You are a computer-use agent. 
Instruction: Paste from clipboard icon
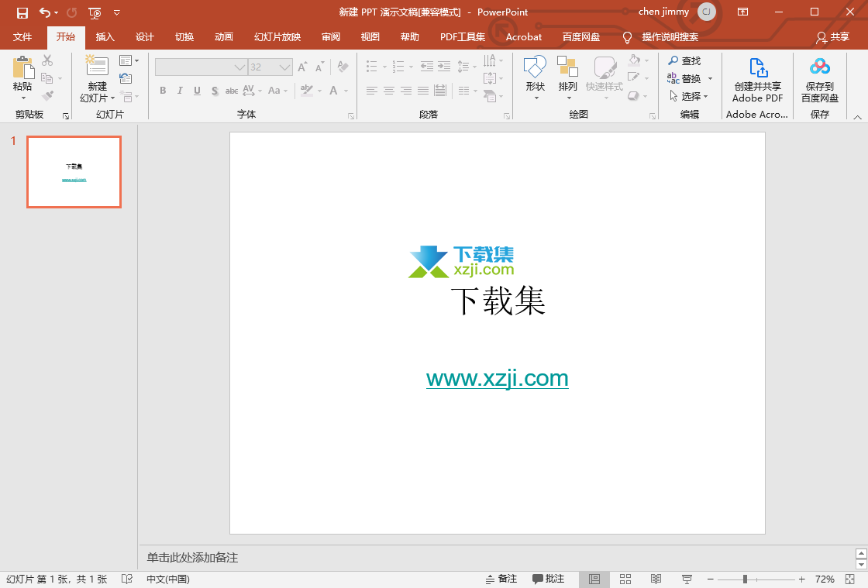click(x=23, y=67)
